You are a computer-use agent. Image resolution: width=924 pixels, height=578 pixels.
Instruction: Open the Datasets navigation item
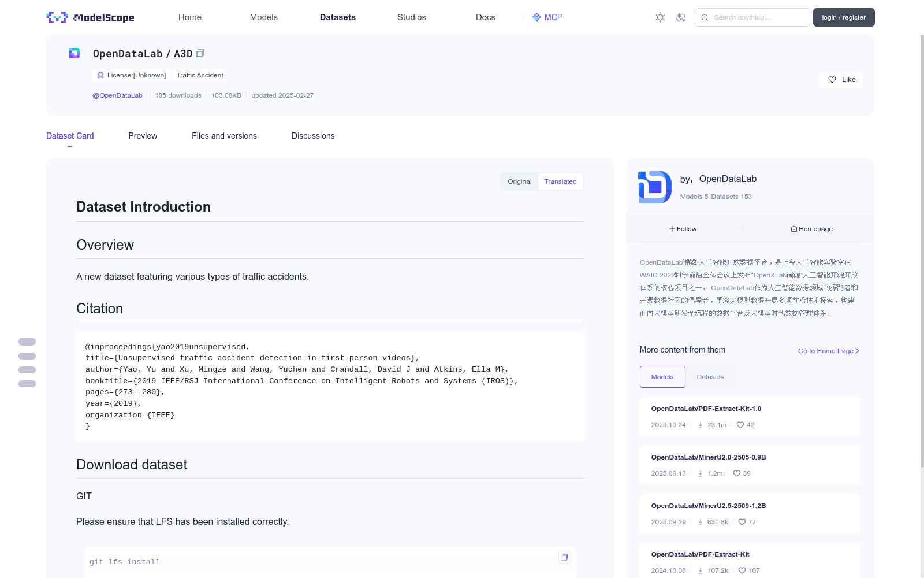point(338,17)
